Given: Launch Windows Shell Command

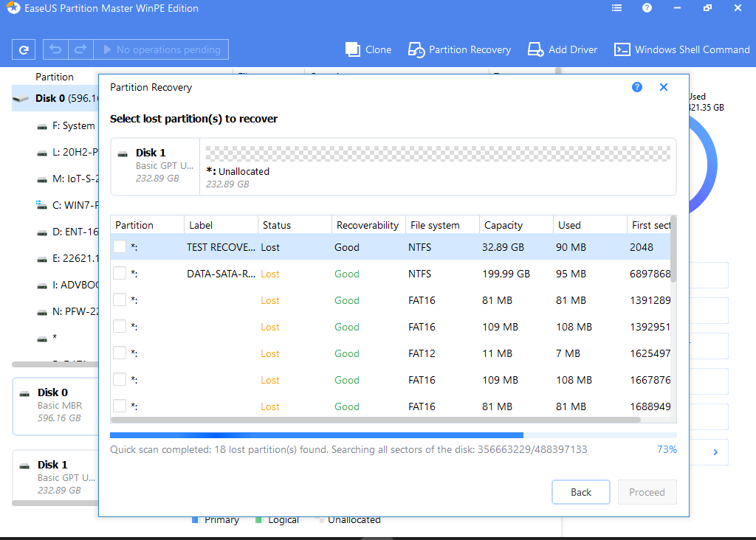Looking at the screenshot, I should point(681,49).
